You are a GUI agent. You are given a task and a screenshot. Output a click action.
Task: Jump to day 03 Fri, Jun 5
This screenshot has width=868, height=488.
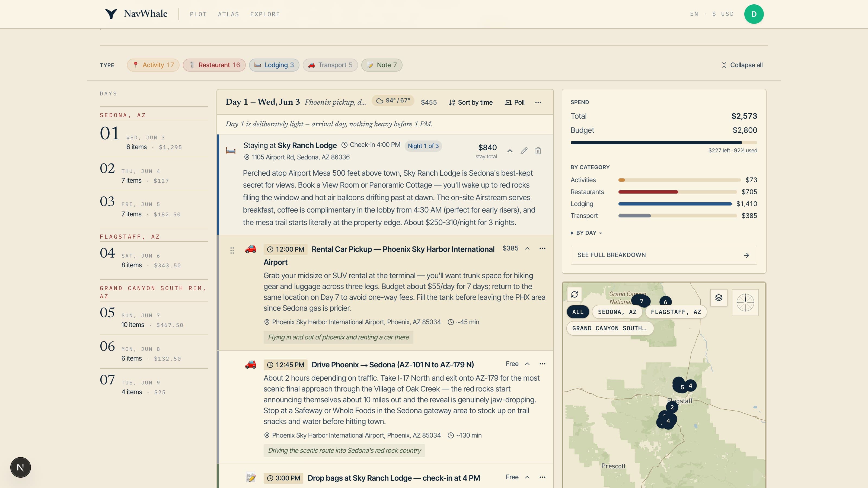pos(154,207)
